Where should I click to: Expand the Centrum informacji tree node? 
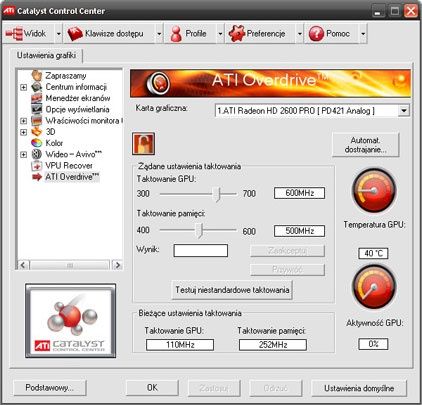[23, 87]
